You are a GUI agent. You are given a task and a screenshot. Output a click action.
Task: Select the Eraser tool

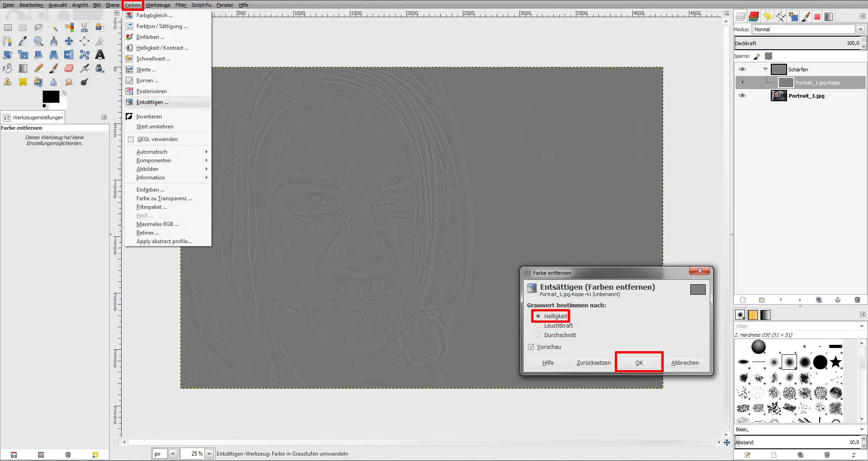69,68
